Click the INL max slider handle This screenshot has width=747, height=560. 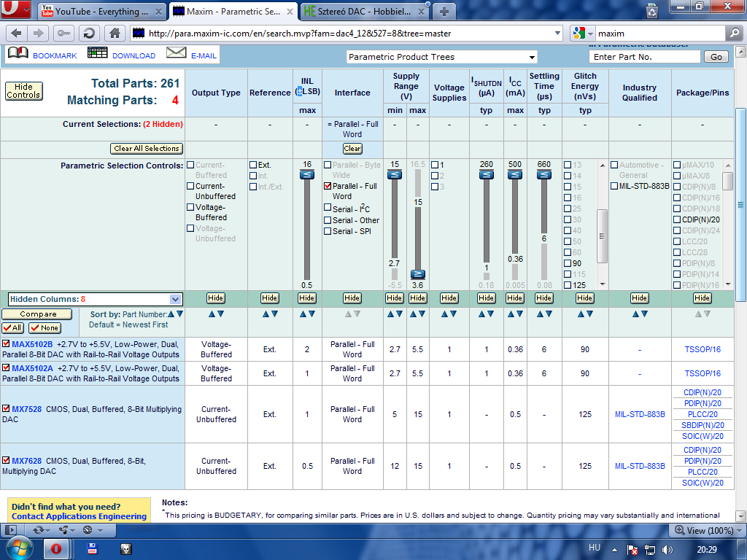tap(307, 175)
